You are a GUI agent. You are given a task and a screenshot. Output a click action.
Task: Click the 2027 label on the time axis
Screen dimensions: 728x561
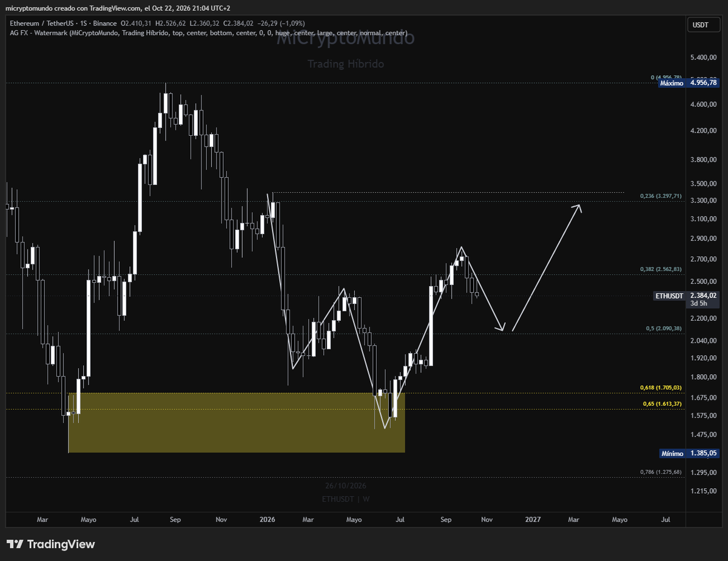pyautogui.click(x=533, y=520)
